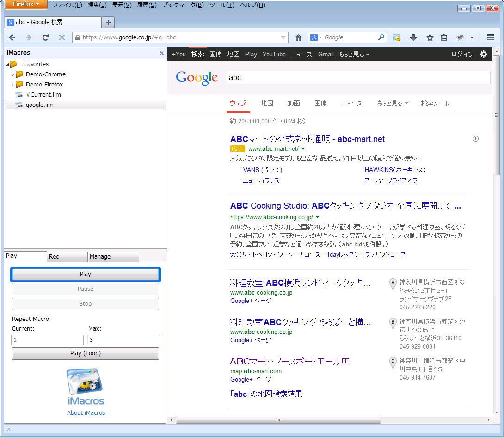This screenshot has height=437, width=504.
Task: Click the smiley toolbar icon left of downloads
Action: [x=397, y=37]
